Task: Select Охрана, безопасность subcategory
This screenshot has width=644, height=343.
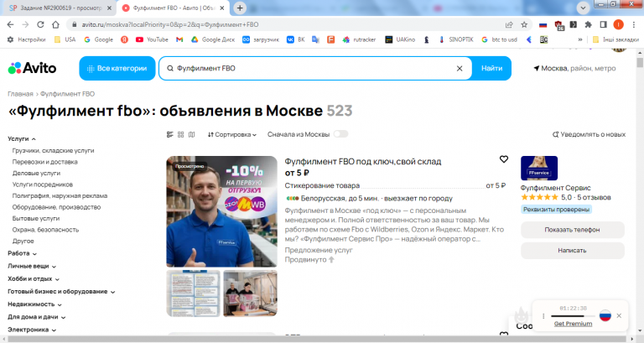Action: point(45,230)
